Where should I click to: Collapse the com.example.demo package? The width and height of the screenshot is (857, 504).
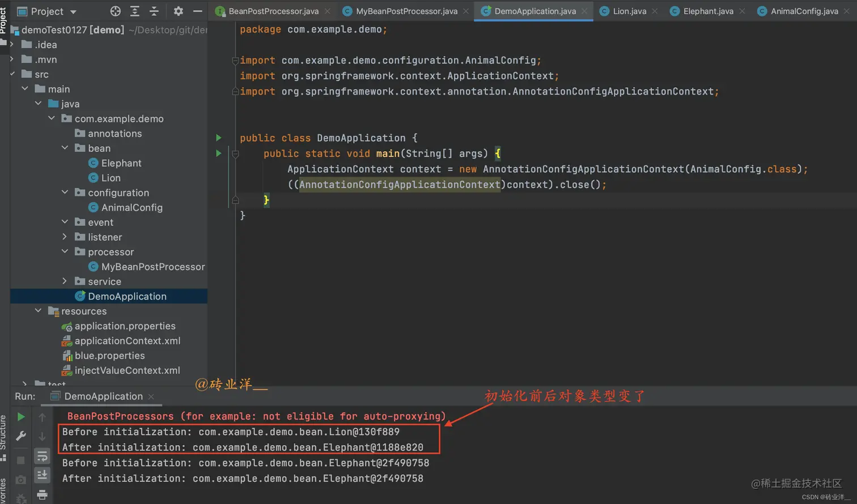(x=52, y=118)
